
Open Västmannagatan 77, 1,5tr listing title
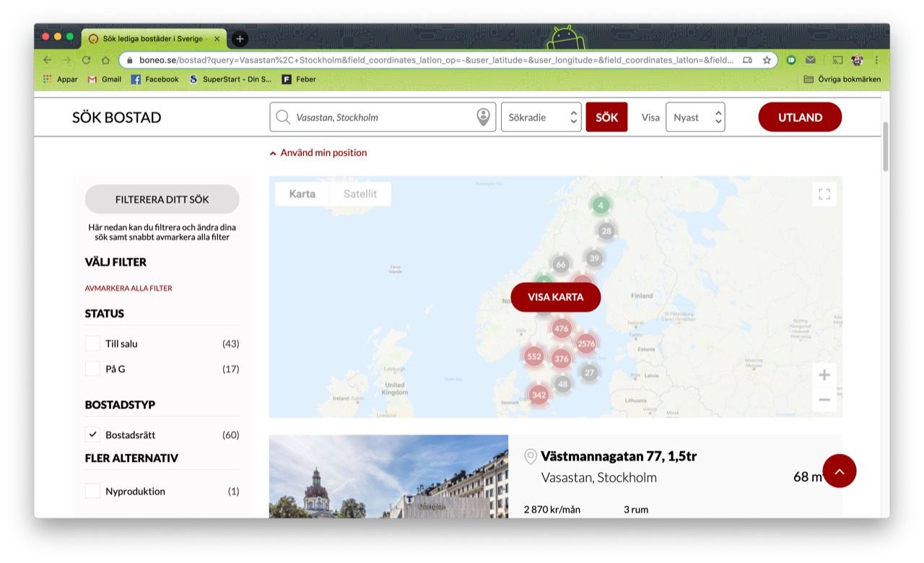tap(619, 456)
